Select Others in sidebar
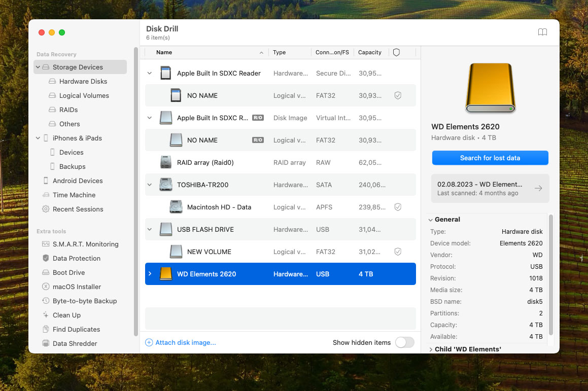Screen dimensions: 588x391 70,124
